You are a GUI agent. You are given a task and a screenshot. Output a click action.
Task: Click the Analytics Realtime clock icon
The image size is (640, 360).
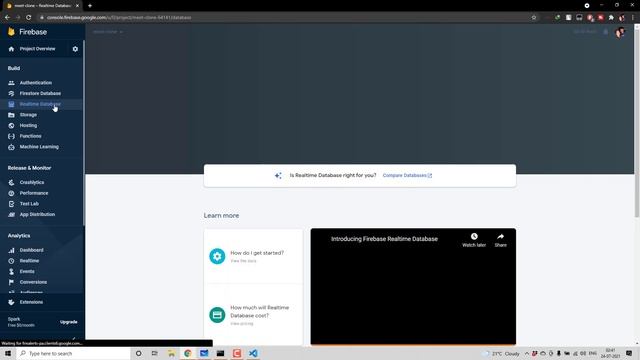[x=11, y=261]
